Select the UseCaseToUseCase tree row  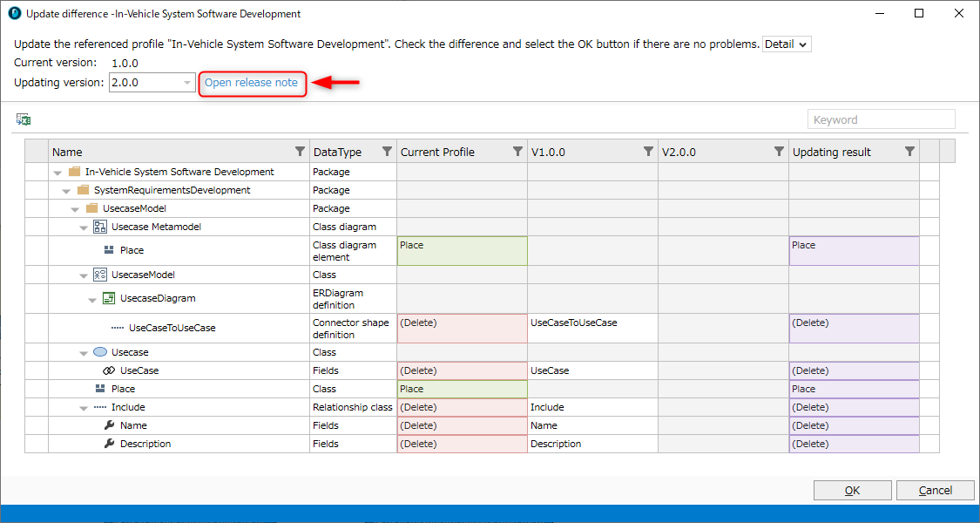point(179,328)
